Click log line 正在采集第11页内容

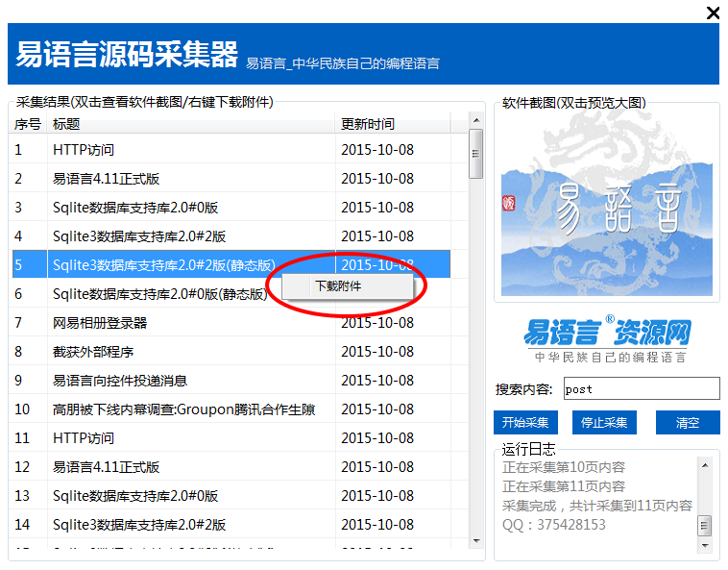point(563,486)
